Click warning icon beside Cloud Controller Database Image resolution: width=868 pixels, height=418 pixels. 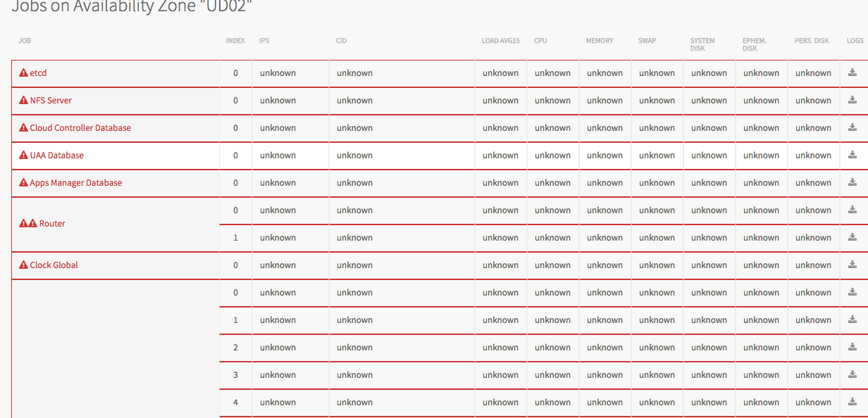click(23, 127)
